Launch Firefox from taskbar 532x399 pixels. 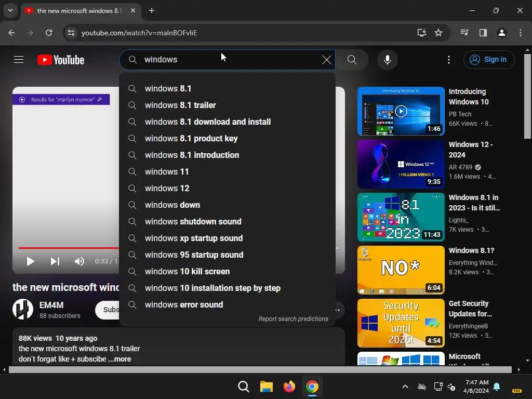(289, 387)
